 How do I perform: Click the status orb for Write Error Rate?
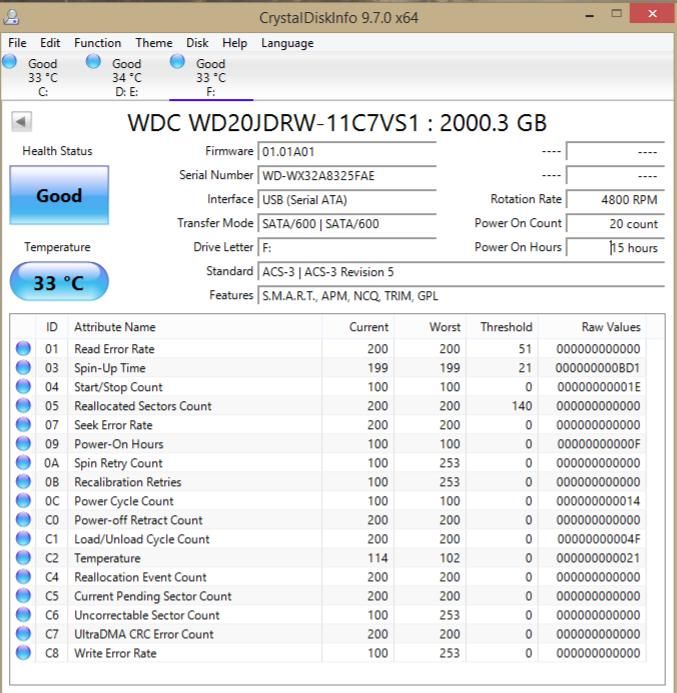(x=23, y=652)
